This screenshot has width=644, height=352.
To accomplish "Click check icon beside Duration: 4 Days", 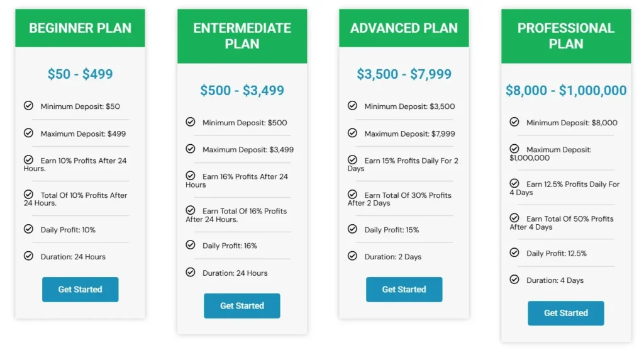I will 514,280.
